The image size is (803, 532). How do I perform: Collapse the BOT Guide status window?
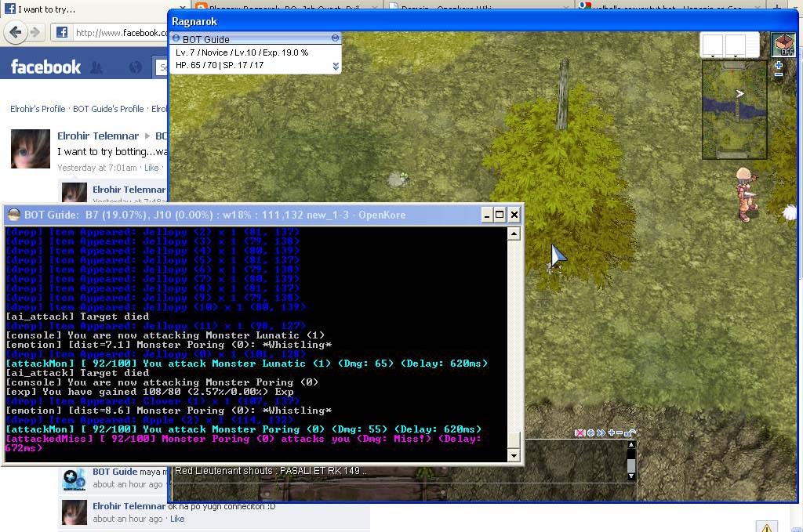[x=335, y=38]
